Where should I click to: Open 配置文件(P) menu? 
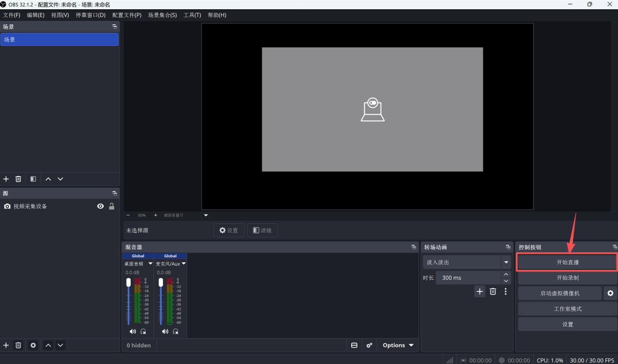click(127, 15)
